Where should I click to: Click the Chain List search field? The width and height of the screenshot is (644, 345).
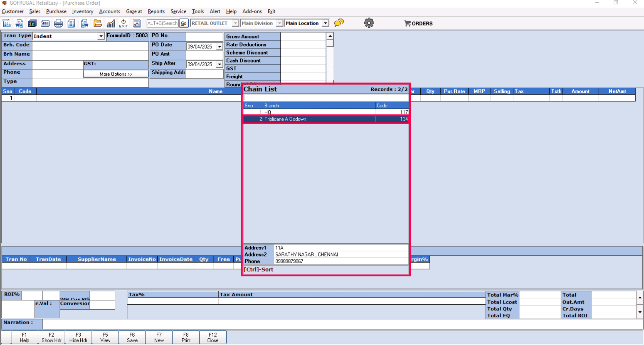[326, 98]
